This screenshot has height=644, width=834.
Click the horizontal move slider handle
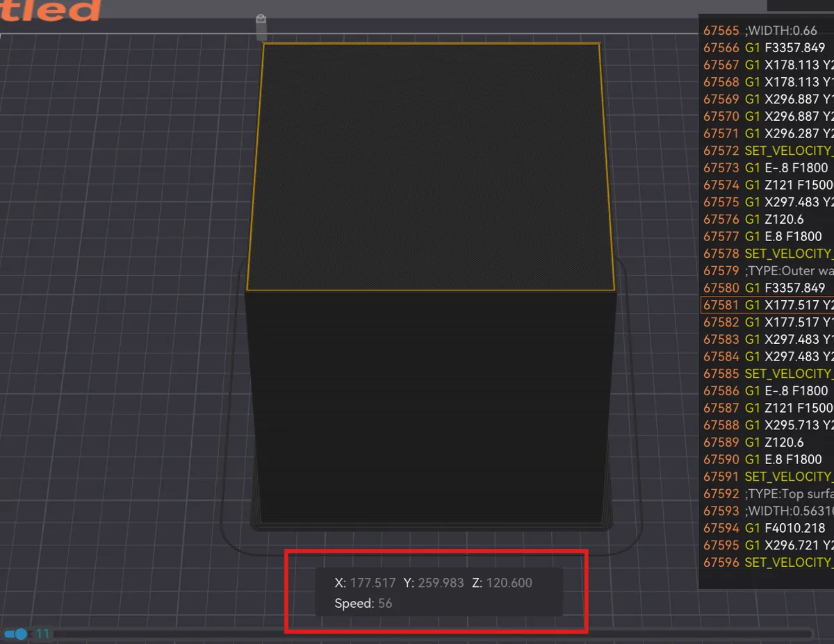tap(21, 634)
